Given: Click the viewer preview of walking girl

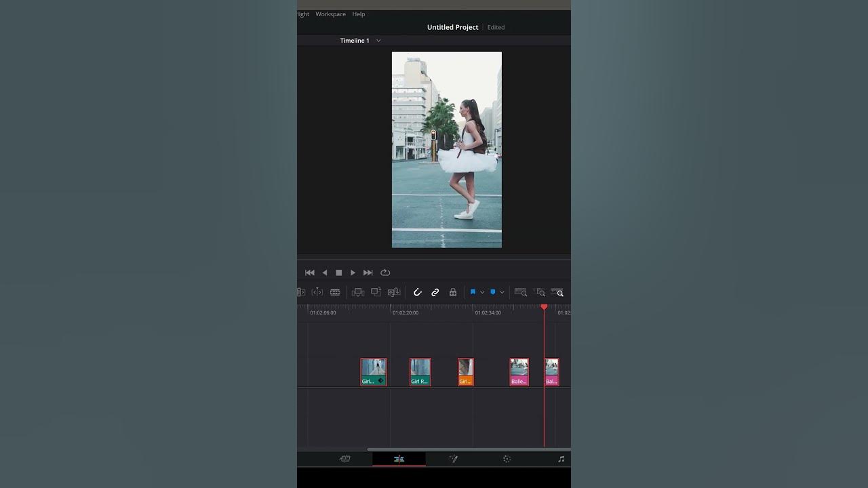Looking at the screenshot, I should [447, 150].
